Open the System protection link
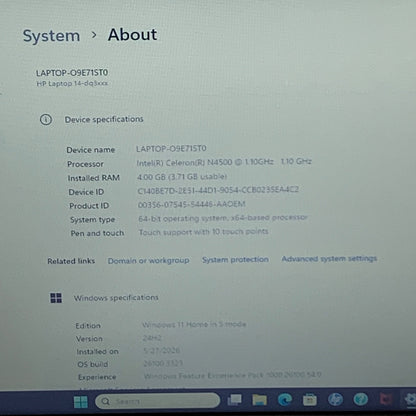 pyautogui.click(x=235, y=259)
